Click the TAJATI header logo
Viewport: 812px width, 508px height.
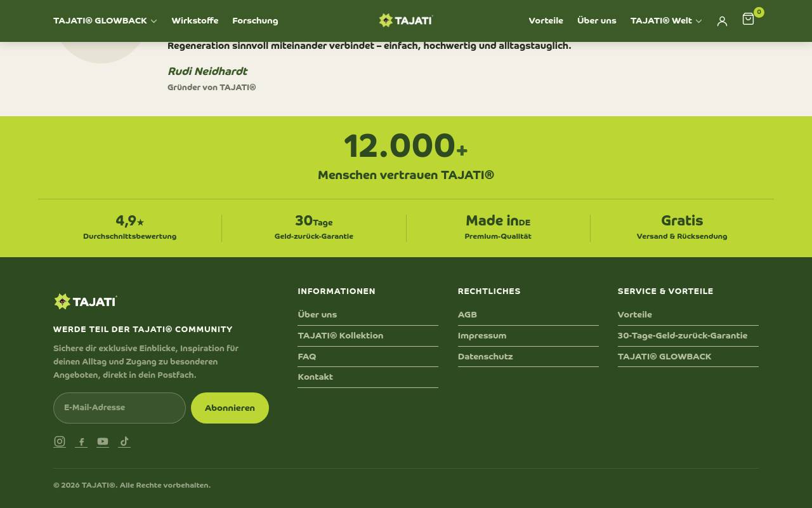406,20
